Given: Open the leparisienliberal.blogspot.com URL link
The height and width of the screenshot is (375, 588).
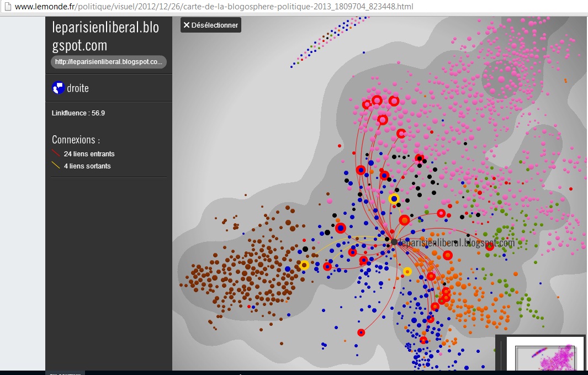Looking at the screenshot, I should (109, 62).
